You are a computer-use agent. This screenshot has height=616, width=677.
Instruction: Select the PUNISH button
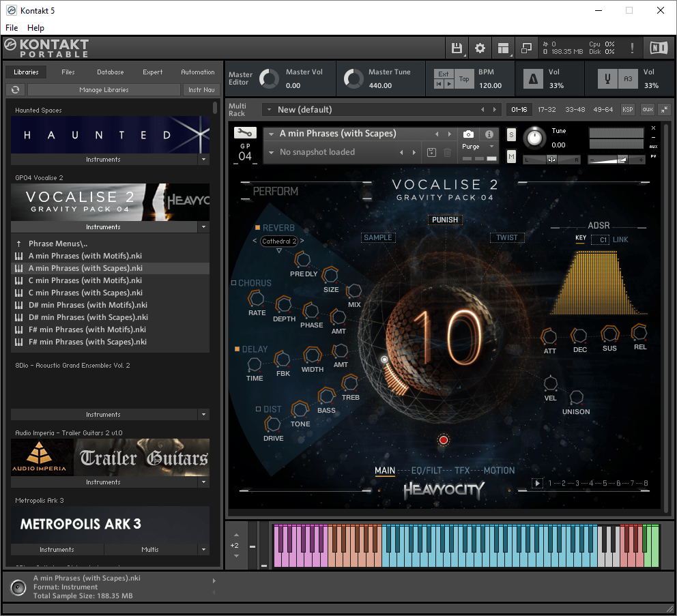point(445,220)
